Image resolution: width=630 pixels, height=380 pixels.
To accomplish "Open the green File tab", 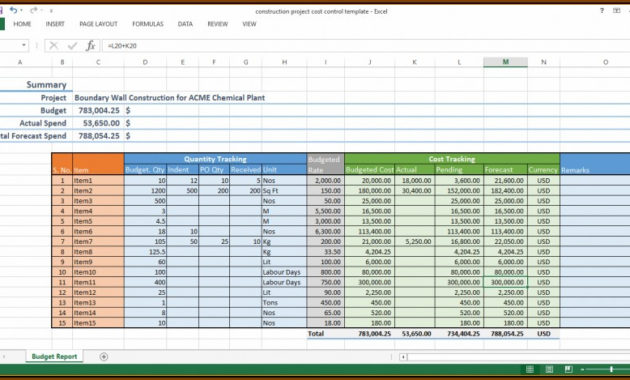I will pyautogui.click(x=2, y=24).
